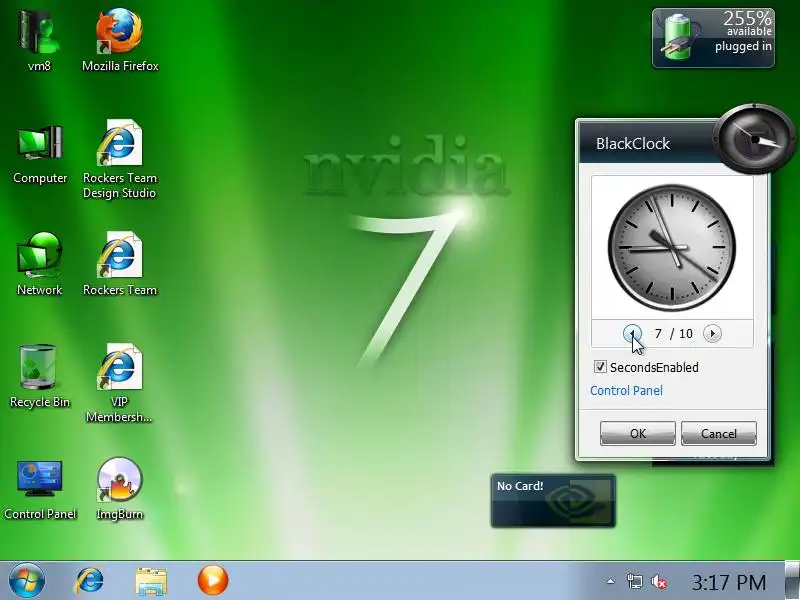Click the black clock icon in BlackClock header
This screenshot has height=600, width=800.
pos(754,139)
